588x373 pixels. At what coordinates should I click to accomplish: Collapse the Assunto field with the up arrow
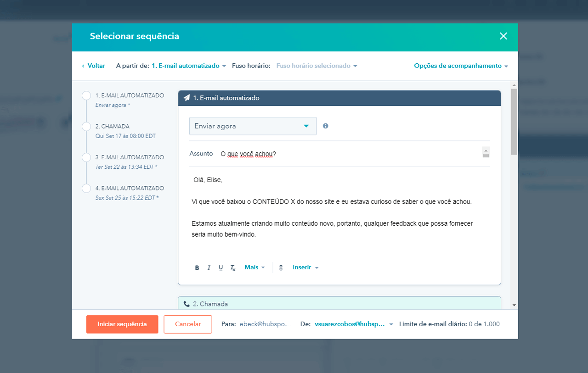pos(486,150)
